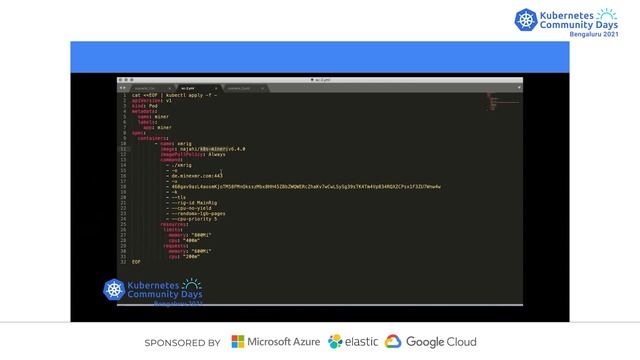Click the cpu "200m" request value
This screenshot has height=360, width=640.
click(x=191, y=257)
